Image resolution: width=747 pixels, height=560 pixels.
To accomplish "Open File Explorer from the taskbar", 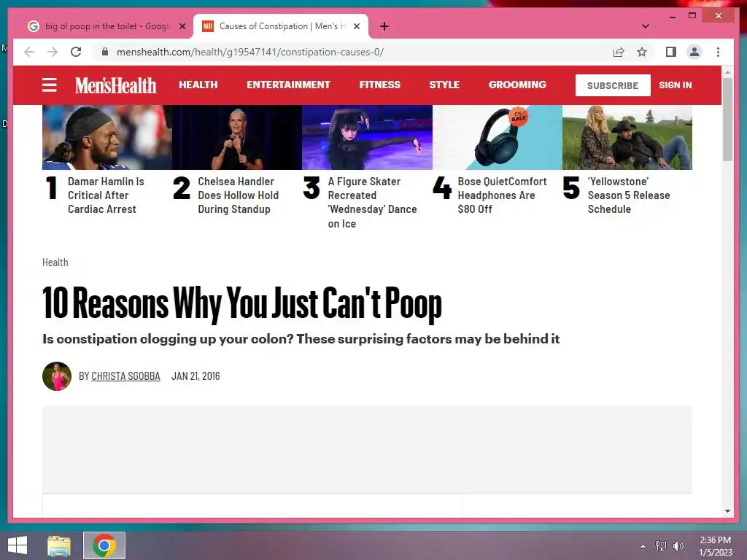I will 59,545.
